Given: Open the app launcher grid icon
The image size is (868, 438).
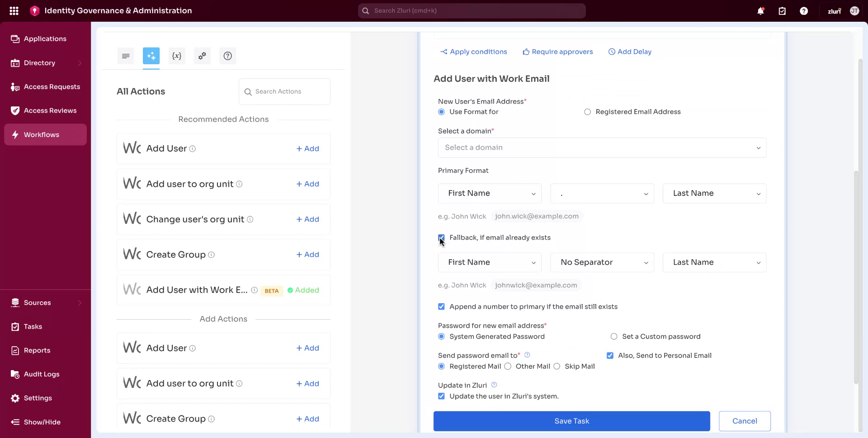Looking at the screenshot, I should [14, 10].
